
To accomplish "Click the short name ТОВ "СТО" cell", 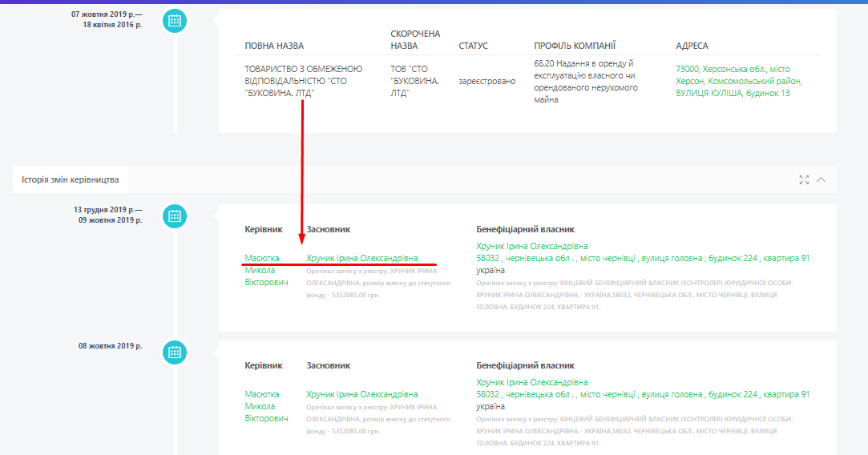I will (409, 81).
